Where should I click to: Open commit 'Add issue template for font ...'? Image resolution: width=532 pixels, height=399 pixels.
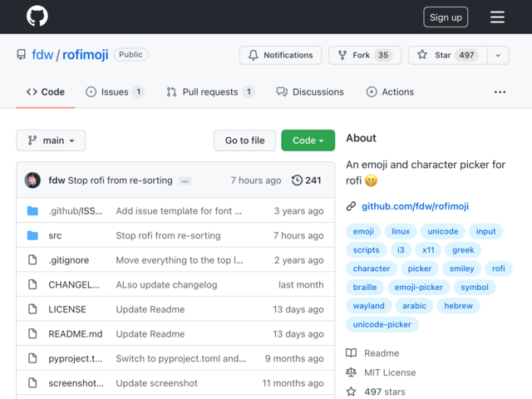coord(179,211)
